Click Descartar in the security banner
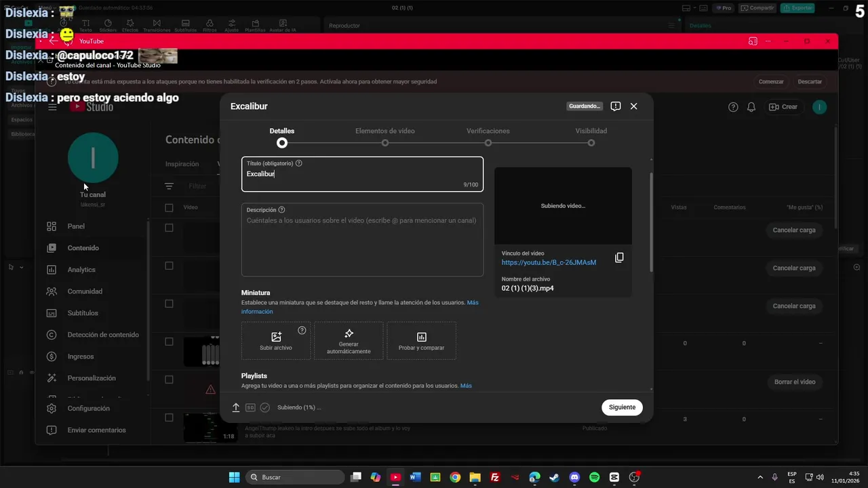This screenshot has height=488, width=868. point(810,81)
